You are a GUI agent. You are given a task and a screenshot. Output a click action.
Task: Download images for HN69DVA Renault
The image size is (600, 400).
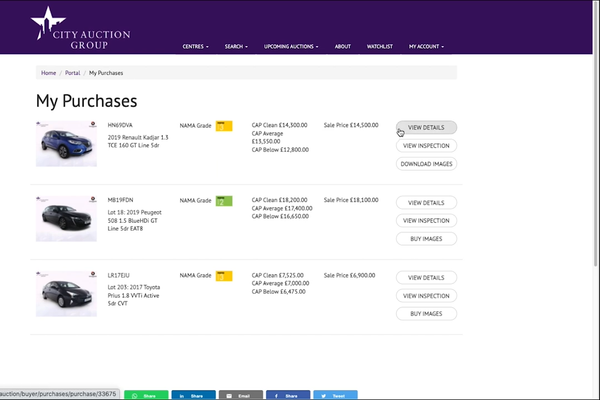(427, 164)
